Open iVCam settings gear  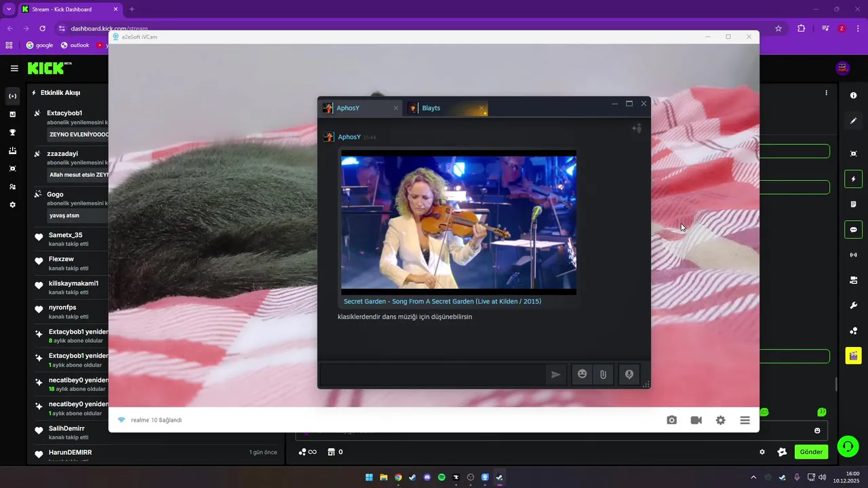[720, 420]
